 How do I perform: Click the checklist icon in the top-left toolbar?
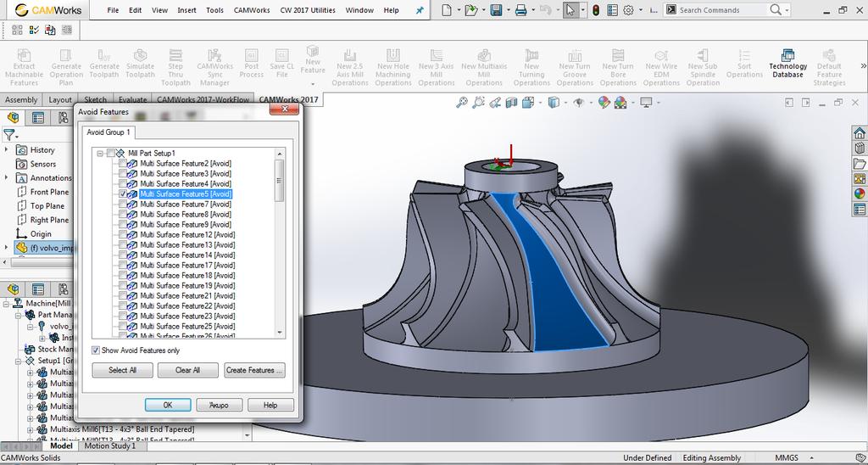coord(33,30)
